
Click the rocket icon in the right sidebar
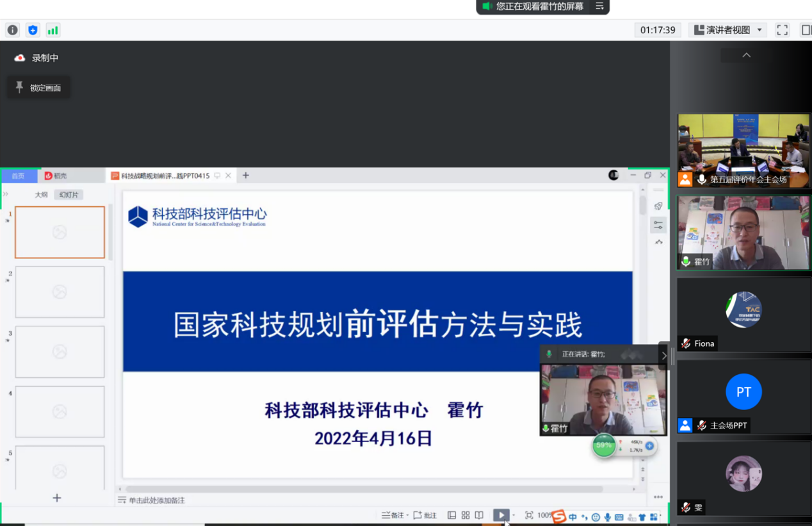coord(658,206)
